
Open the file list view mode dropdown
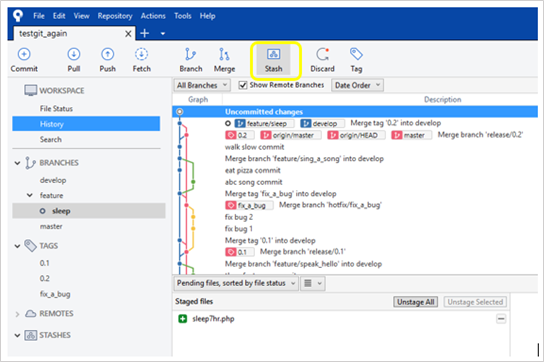click(313, 283)
